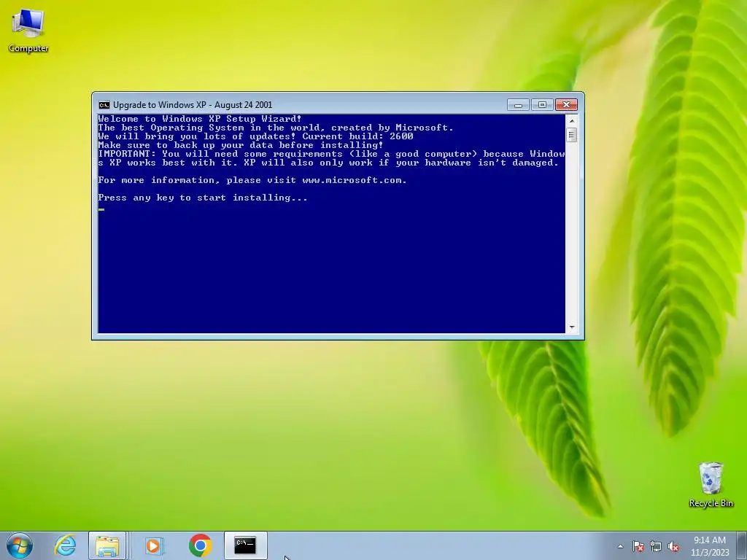
Task: Click the console vertical scrollbar thumb
Action: point(572,135)
